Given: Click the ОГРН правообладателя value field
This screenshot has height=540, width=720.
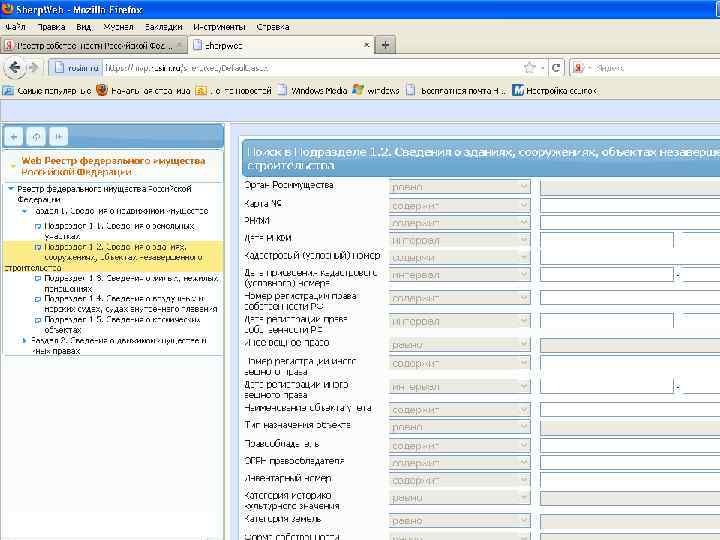Looking at the screenshot, I should (630, 462).
